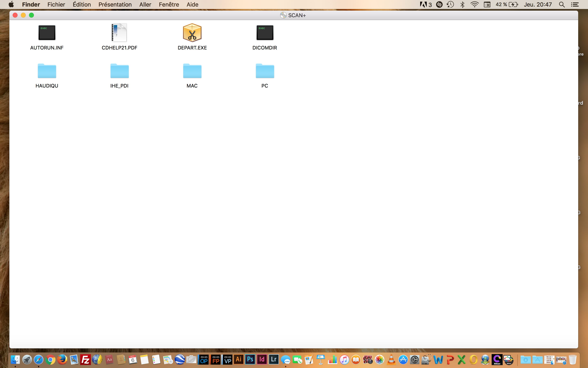Screen dimensions: 588x368
Task: Open the Finder menu
Action: click(31, 4)
